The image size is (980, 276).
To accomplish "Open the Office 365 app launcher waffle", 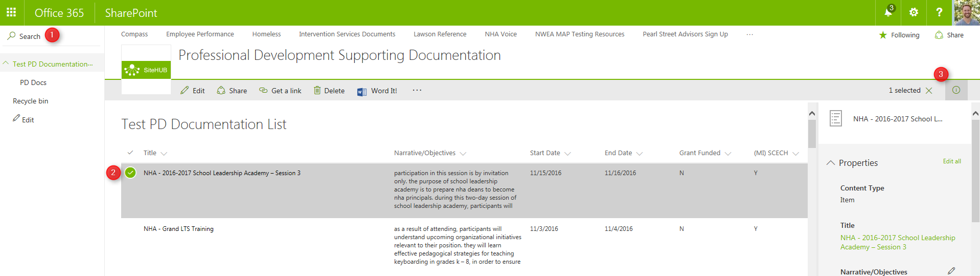I will [x=11, y=12].
